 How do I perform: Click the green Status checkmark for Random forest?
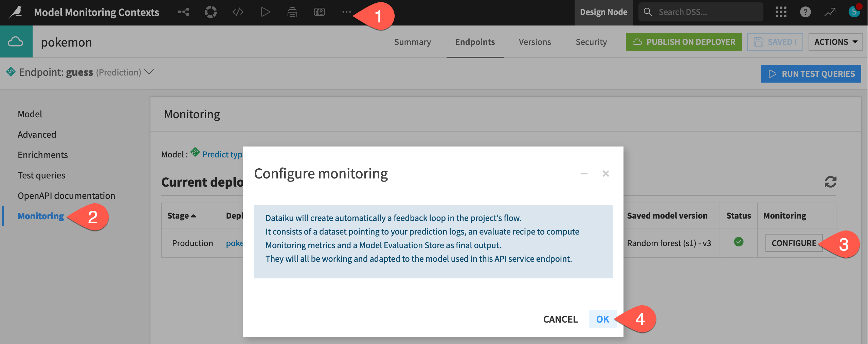(739, 242)
